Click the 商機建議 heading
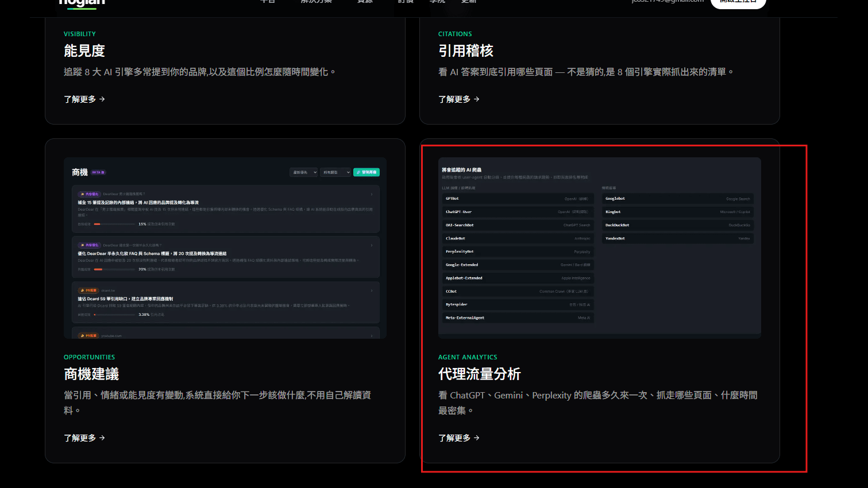This screenshot has height=488, width=868. [x=91, y=374]
